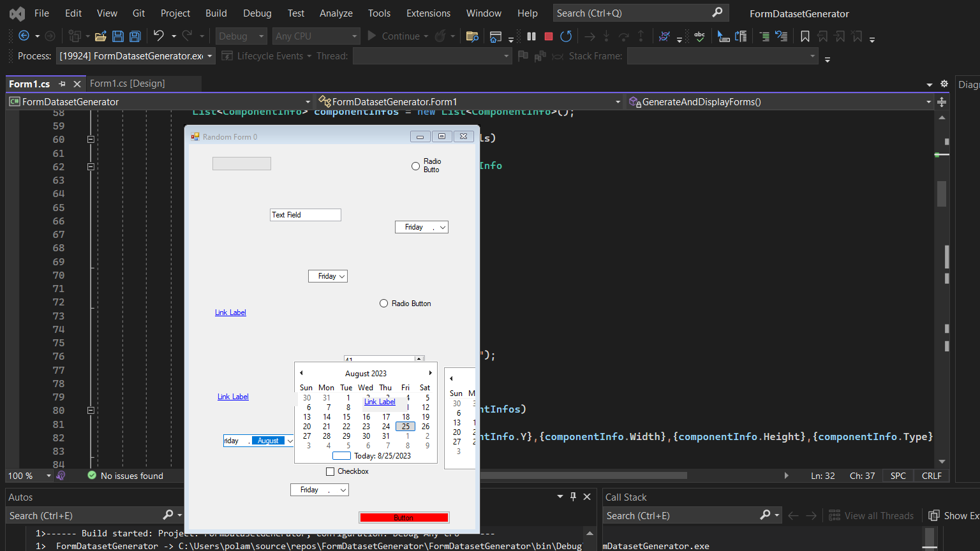This screenshot has height=551, width=980.
Task: Click the spell checker abc icon
Action: 700,36
